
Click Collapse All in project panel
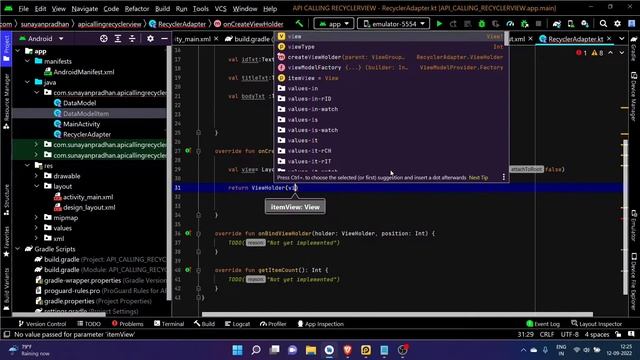point(132,38)
